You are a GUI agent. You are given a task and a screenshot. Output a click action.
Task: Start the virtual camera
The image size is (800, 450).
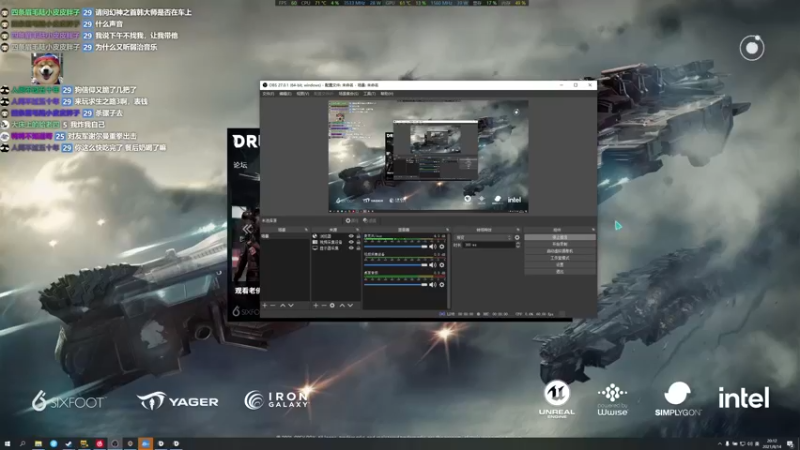click(560, 252)
